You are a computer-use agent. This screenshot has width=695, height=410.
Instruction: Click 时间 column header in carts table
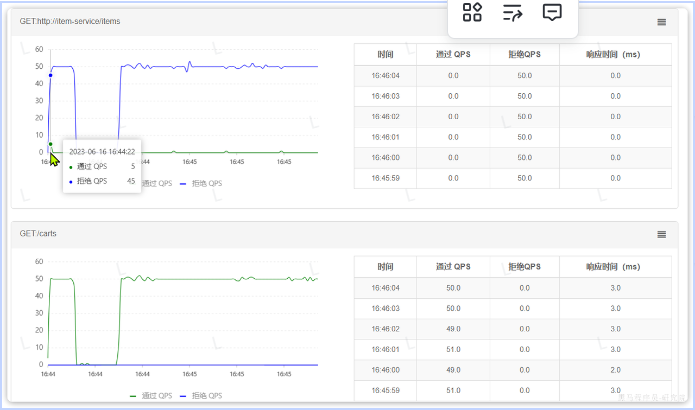[x=385, y=267]
